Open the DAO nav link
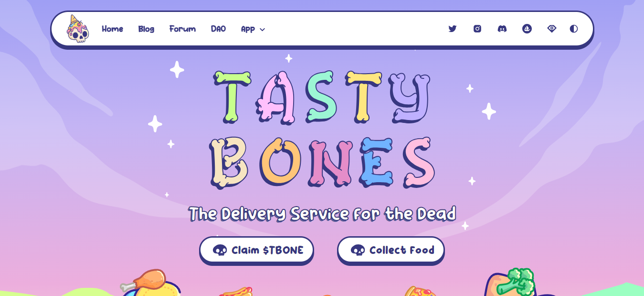 pos(218,29)
